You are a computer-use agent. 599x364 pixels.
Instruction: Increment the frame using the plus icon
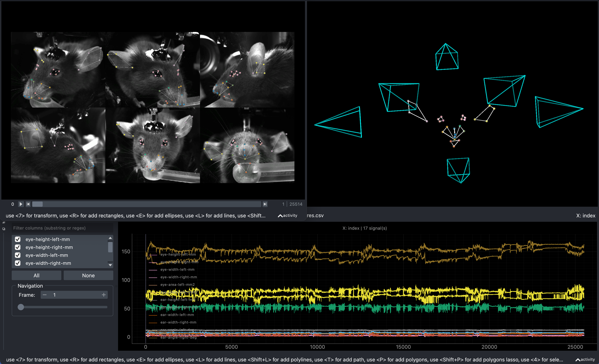tap(104, 295)
